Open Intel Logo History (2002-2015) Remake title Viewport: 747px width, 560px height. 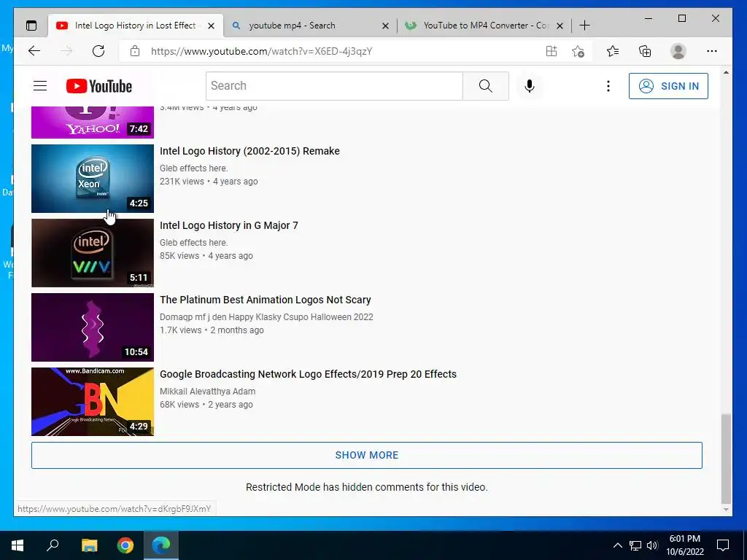pos(249,151)
